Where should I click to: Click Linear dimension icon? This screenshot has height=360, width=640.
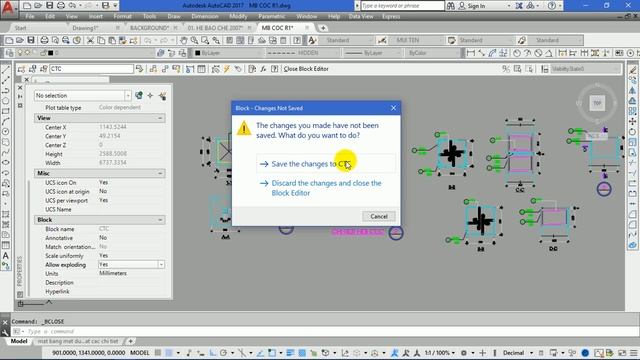point(470,53)
